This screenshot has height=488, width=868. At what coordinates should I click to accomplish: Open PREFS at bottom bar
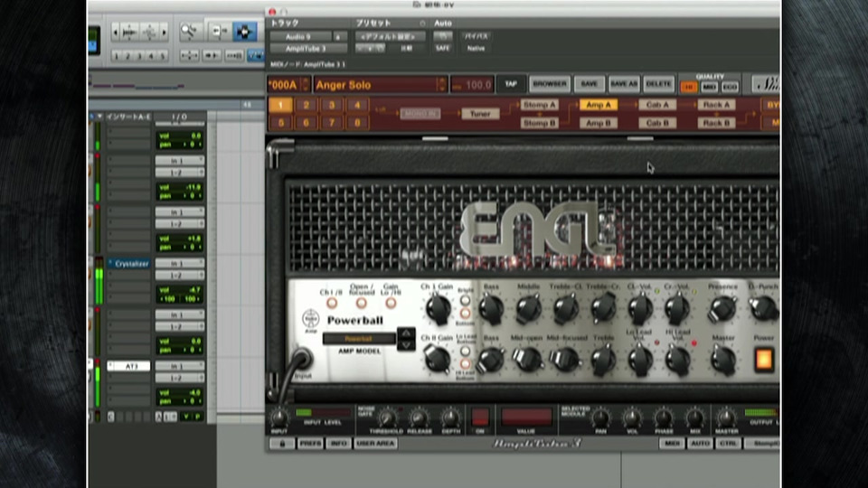pos(310,443)
